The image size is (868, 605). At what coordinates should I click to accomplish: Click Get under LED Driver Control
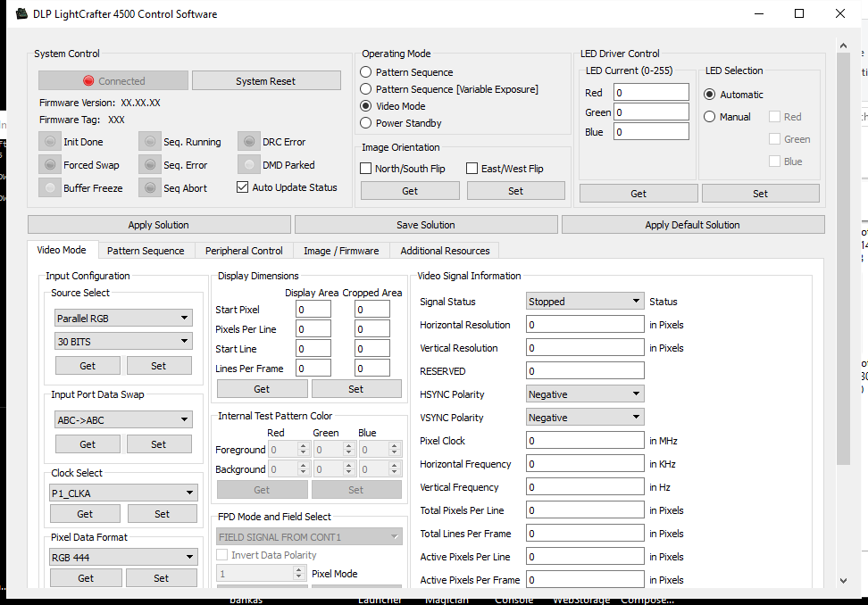[x=638, y=194]
